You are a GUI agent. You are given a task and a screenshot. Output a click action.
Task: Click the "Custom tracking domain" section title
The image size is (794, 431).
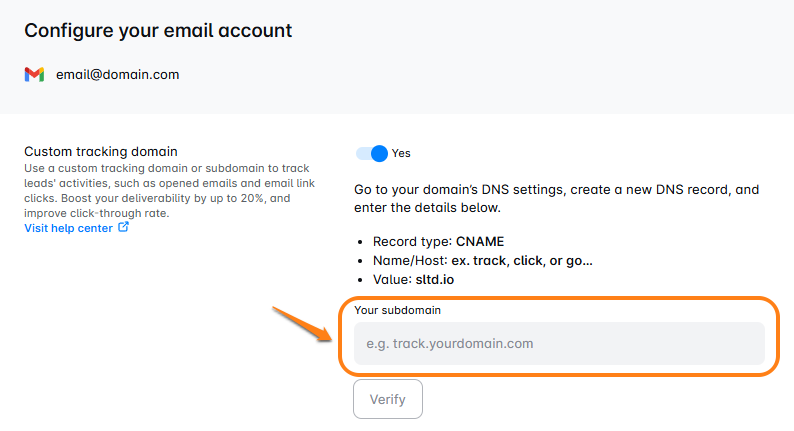coord(101,152)
